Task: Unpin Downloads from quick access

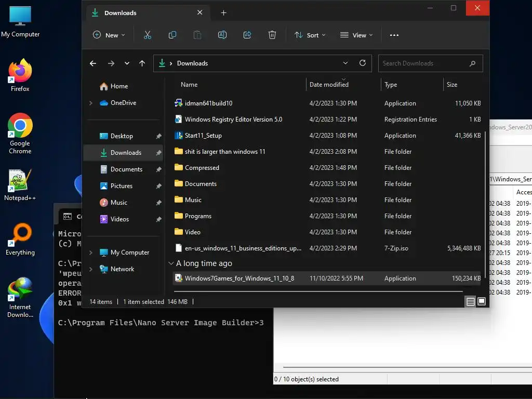Action: tap(158, 153)
